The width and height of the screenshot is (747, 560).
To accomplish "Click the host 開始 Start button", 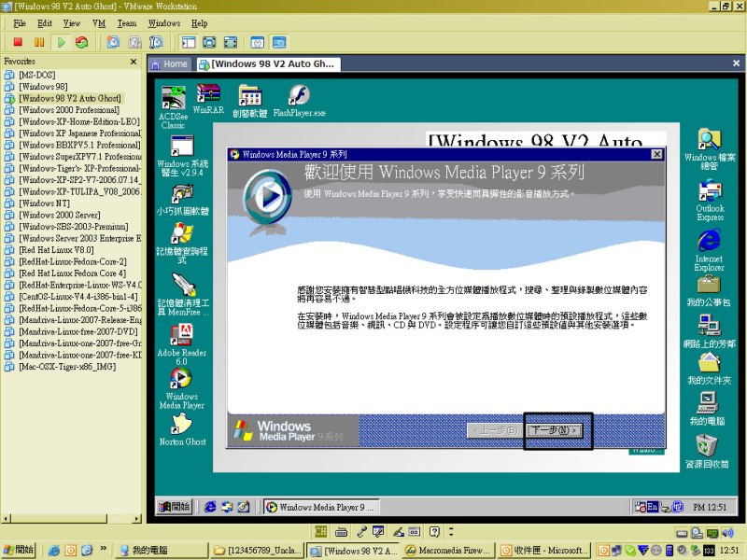I will pyautogui.click(x=19, y=550).
